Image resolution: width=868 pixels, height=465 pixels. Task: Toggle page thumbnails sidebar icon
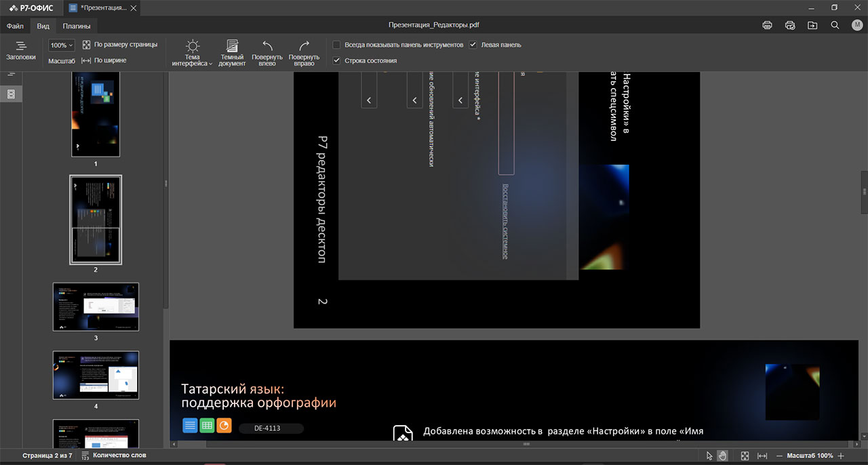pyautogui.click(x=11, y=94)
